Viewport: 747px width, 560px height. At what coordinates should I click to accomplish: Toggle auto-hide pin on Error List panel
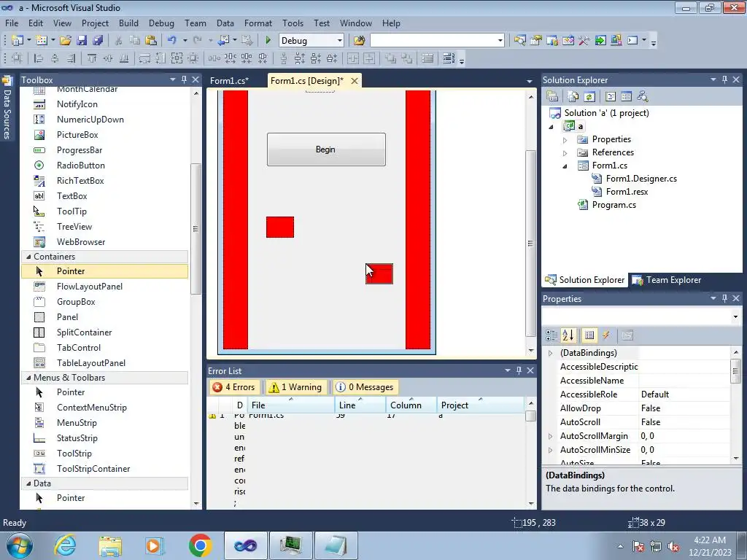coord(519,370)
